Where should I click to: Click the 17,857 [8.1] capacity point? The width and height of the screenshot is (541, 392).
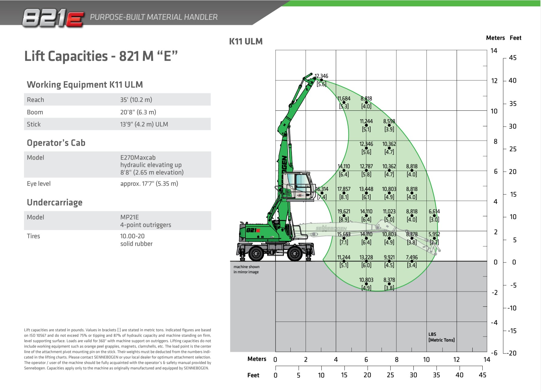coord(344,193)
